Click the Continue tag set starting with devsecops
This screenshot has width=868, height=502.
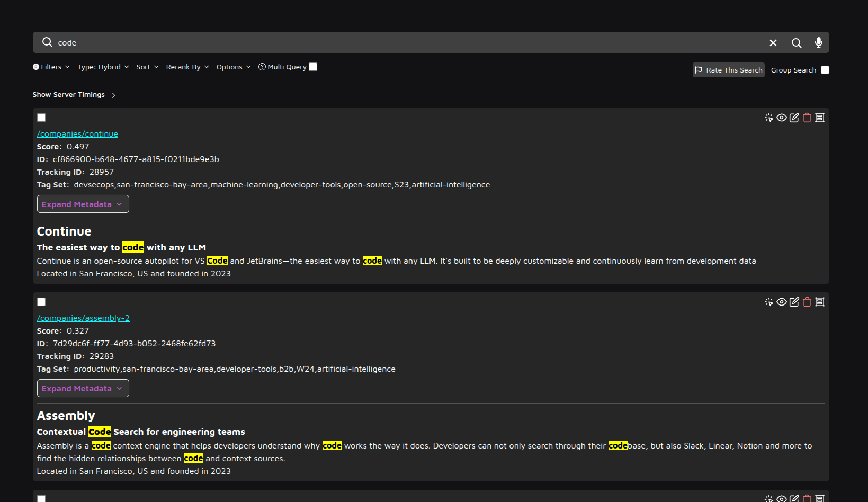pyautogui.click(x=282, y=185)
